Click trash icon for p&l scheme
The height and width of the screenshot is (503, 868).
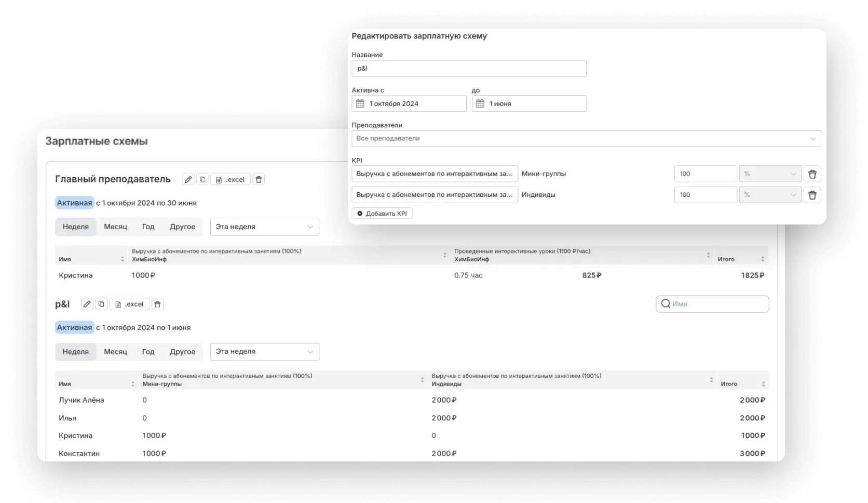(157, 304)
